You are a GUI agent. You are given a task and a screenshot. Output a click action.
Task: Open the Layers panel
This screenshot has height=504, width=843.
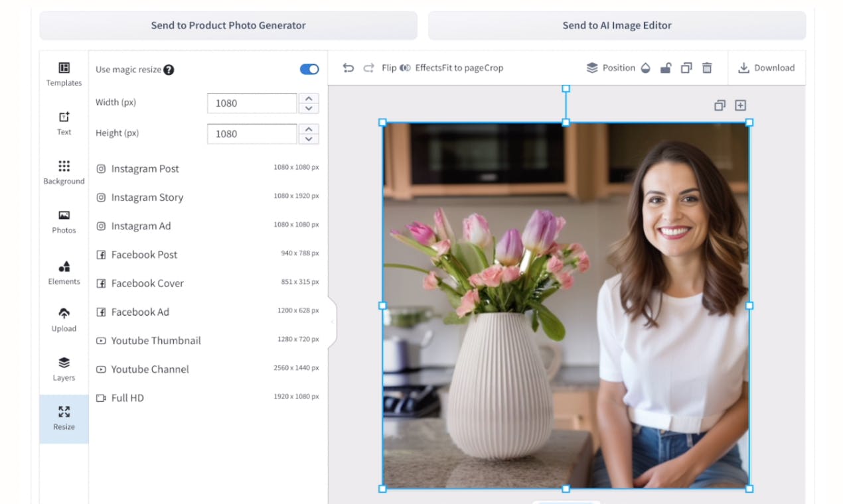click(64, 369)
